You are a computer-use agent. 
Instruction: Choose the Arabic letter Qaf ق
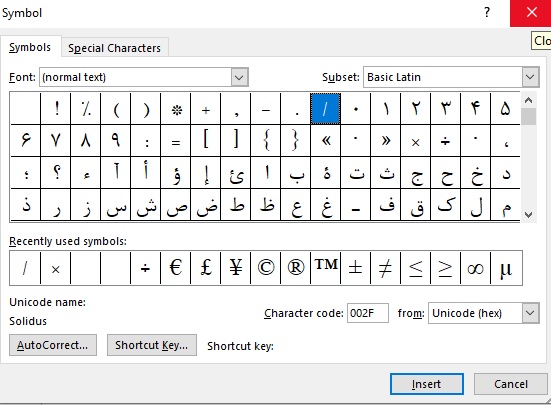[x=415, y=205]
